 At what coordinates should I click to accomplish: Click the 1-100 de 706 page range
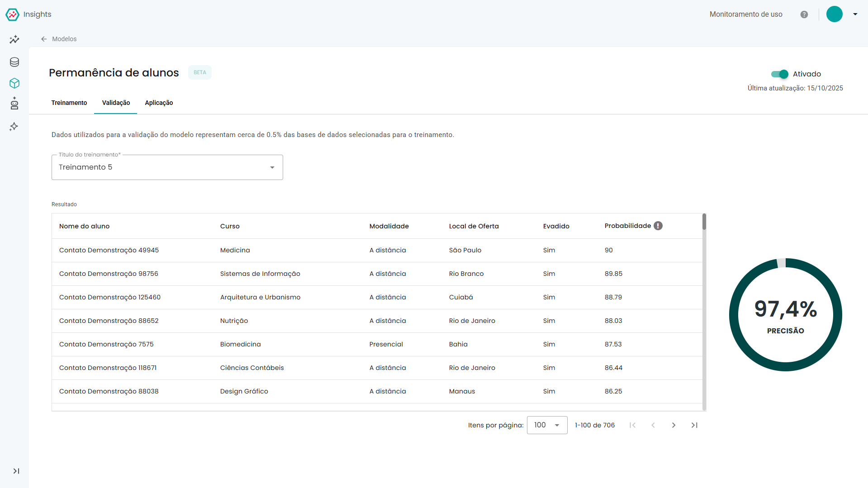595,425
